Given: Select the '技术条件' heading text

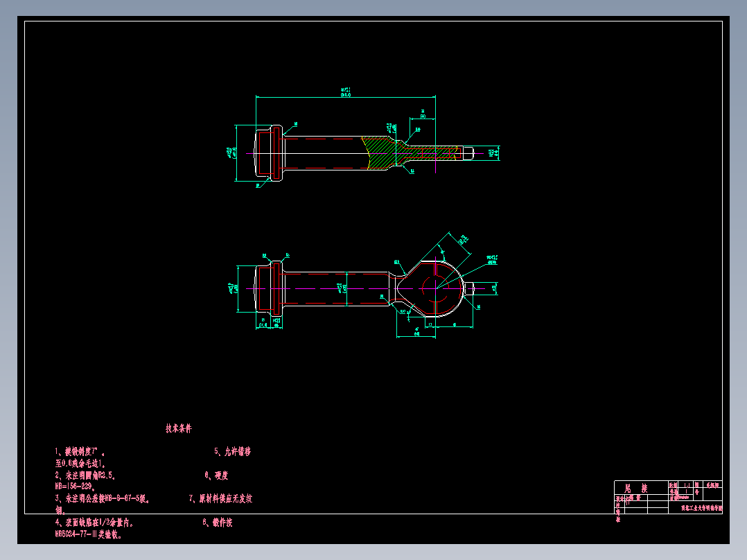Looking at the screenshot, I should 179,428.
